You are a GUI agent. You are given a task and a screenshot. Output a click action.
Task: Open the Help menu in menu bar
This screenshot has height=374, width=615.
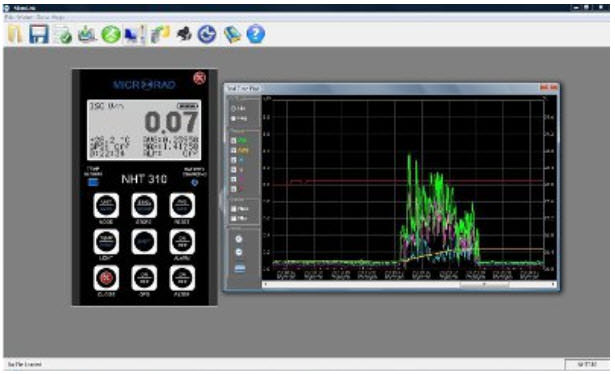(x=58, y=18)
